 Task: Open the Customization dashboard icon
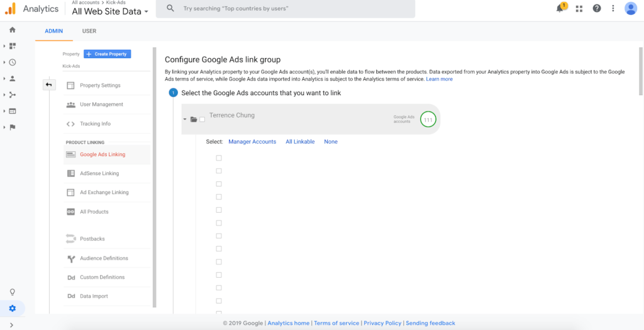pos(13,46)
